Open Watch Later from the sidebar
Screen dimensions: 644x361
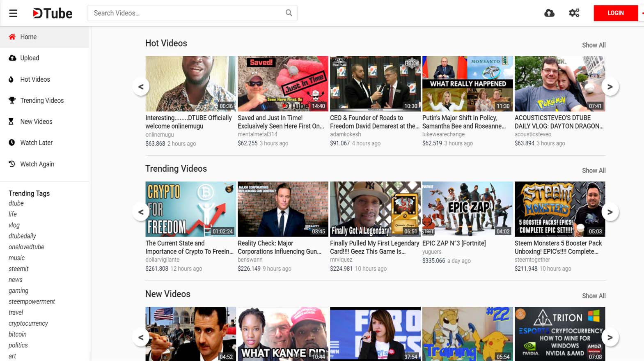point(44,143)
